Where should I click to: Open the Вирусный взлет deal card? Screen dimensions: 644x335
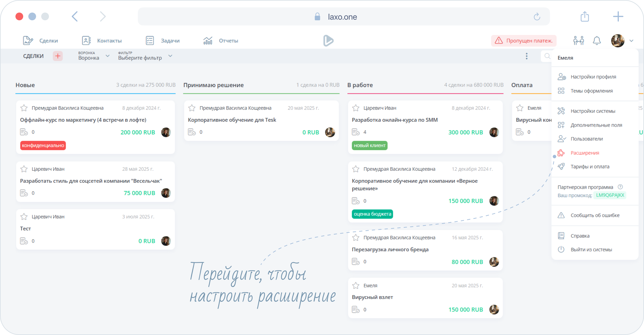pyautogui.click(x=372, y=297)
